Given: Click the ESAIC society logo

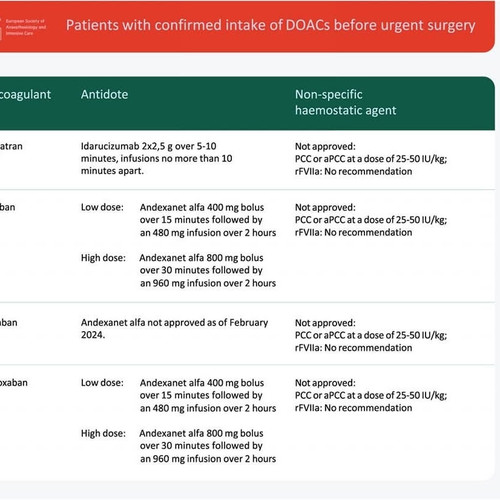Looking at the screenshot, I should (23, 27).
